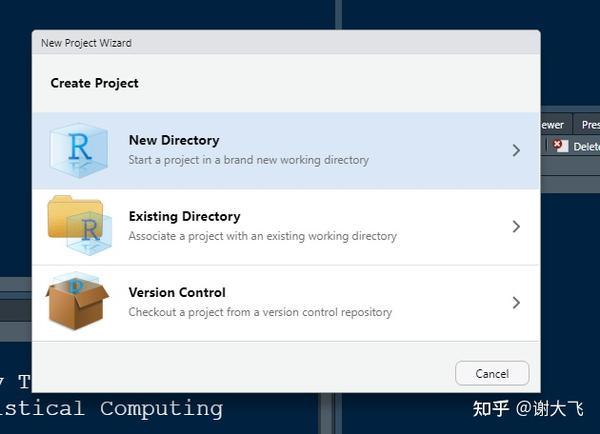Screen dimensions: 600x434
Task: Switch to the Presentation tab
Action: [588, 125]
